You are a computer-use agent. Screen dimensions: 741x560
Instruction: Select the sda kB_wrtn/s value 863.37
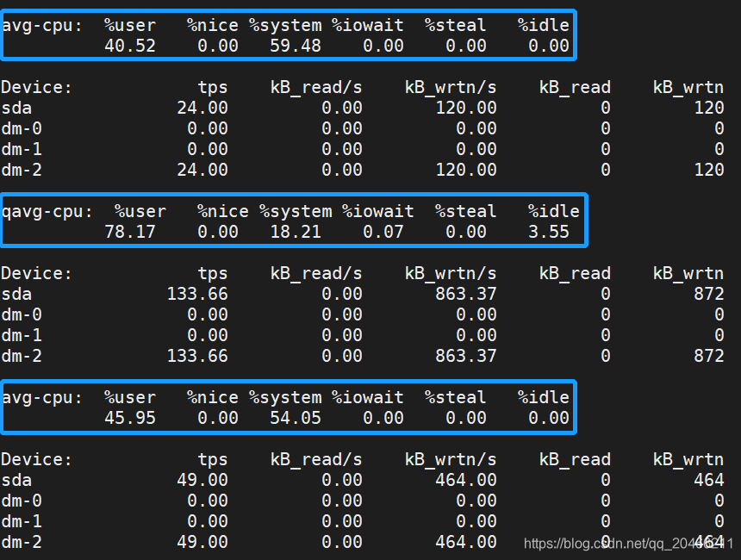point(466,295)
